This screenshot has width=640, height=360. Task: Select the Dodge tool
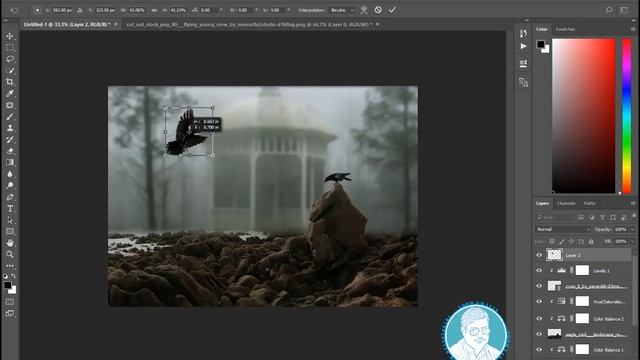10,186
